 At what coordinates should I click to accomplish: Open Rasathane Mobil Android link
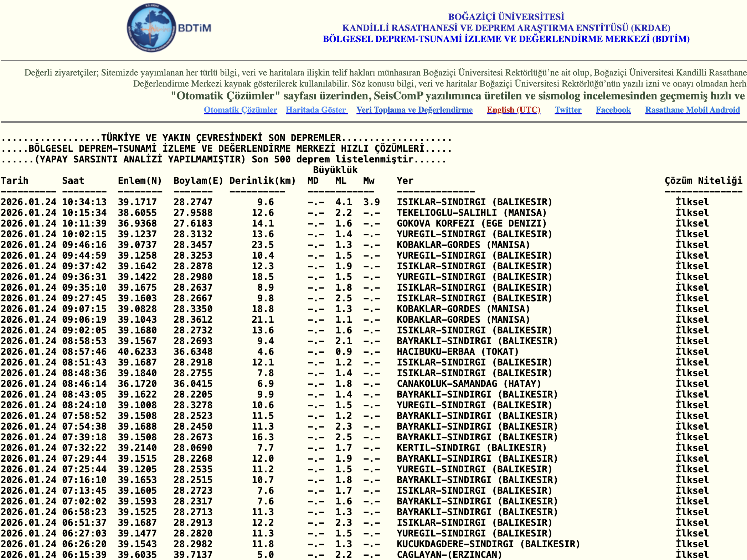coord(692,110)
